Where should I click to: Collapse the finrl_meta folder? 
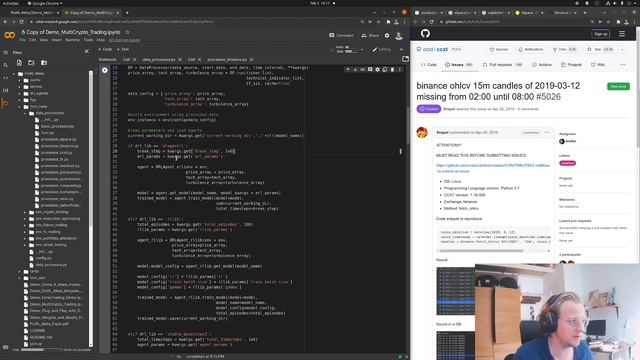pyautogui.click(x=19, y=107)
